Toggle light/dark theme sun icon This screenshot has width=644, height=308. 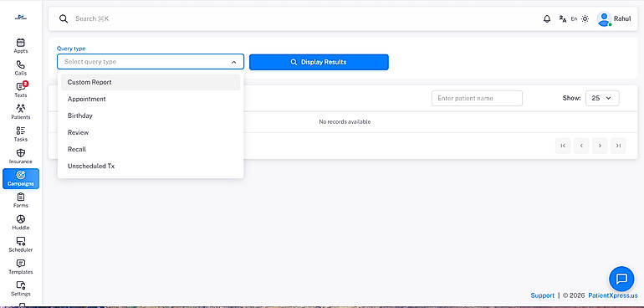point(585,19)
